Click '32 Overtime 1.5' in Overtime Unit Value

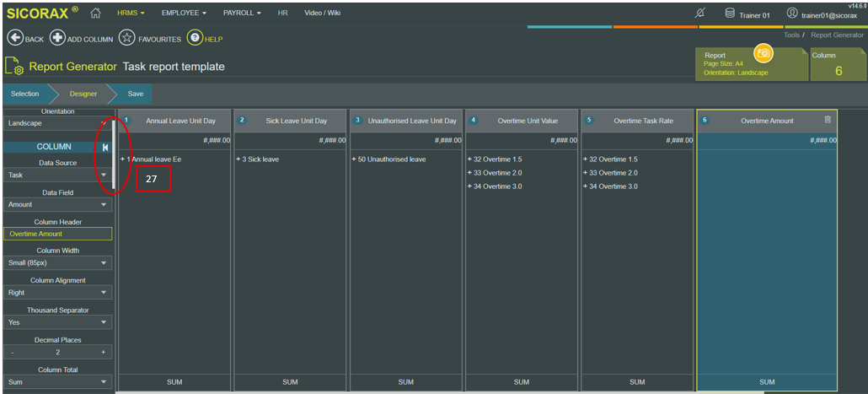pyautogui.click(x=495, y=159)
